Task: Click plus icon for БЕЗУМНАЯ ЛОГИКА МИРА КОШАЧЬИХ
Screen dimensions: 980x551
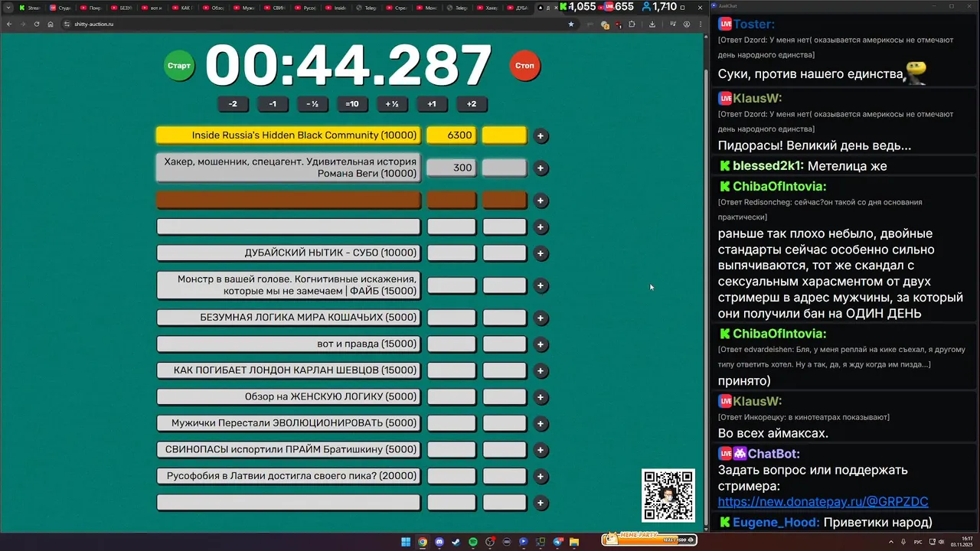Action: coord(541,318)
